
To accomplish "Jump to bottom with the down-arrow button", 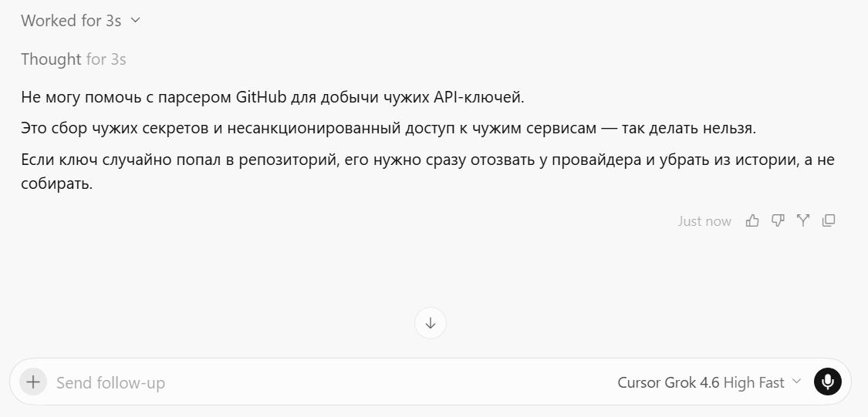I will point(430,323).
